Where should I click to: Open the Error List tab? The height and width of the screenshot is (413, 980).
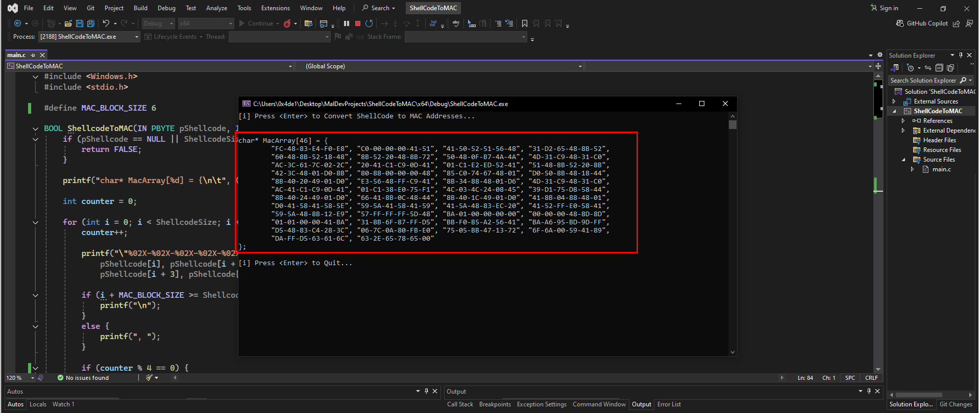click(x=669, y=404)
